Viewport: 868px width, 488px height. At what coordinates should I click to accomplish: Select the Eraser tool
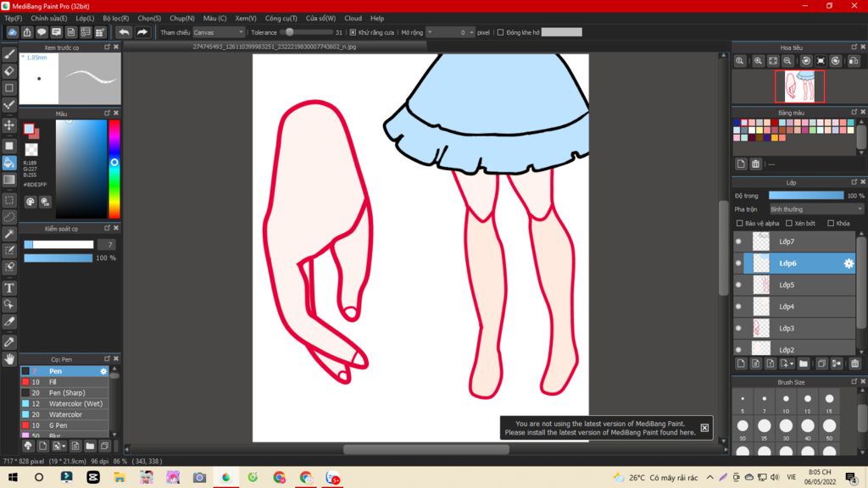[x=9, y=71]
